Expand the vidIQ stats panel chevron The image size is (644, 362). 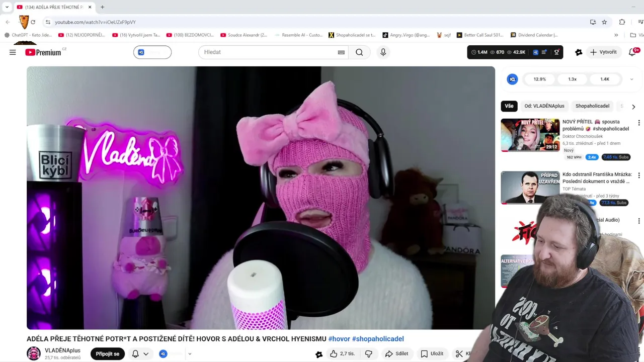click(631, 79)
